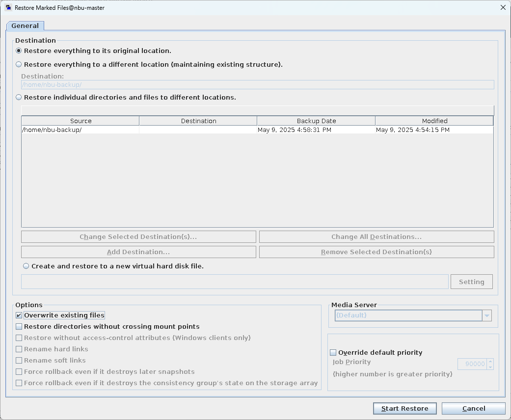Enable restore directories without crossing mount points
This screenshot has height=420, width=511.
(x=19, y=327)
